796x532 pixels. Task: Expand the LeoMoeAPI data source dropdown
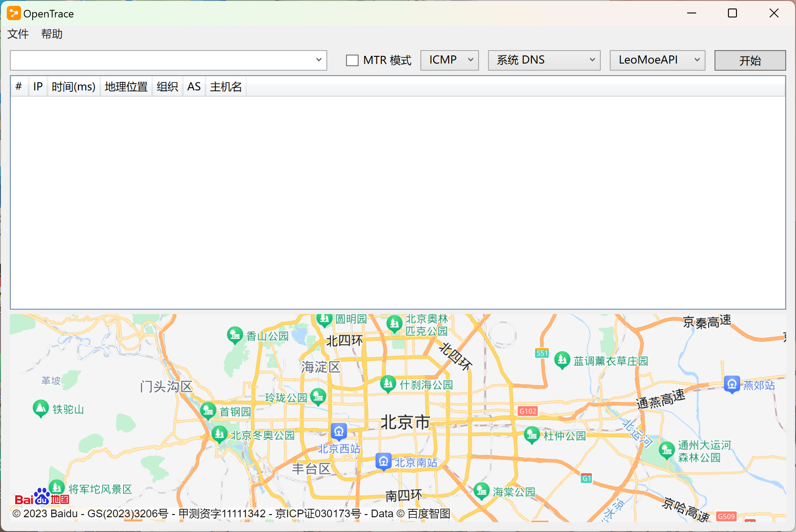tap(657, 60)
